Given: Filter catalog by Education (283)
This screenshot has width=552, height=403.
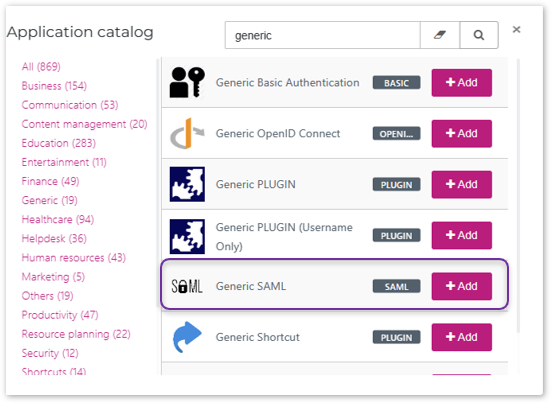Looking at the screenshot, I should [58, 143].
